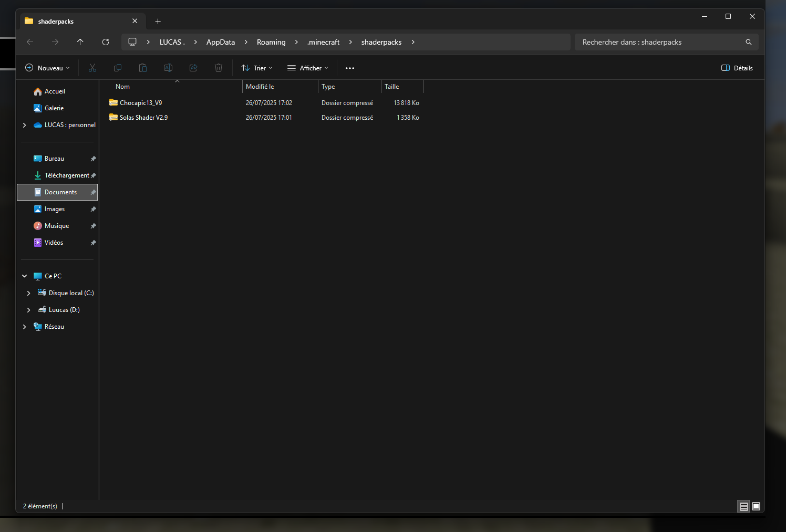Go up one folder level

pyautogui.click(x=80, y=42)
